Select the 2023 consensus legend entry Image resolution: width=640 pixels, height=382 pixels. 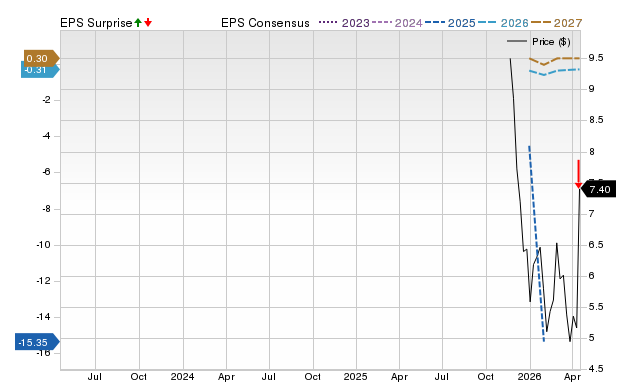[x=344, y=23]
